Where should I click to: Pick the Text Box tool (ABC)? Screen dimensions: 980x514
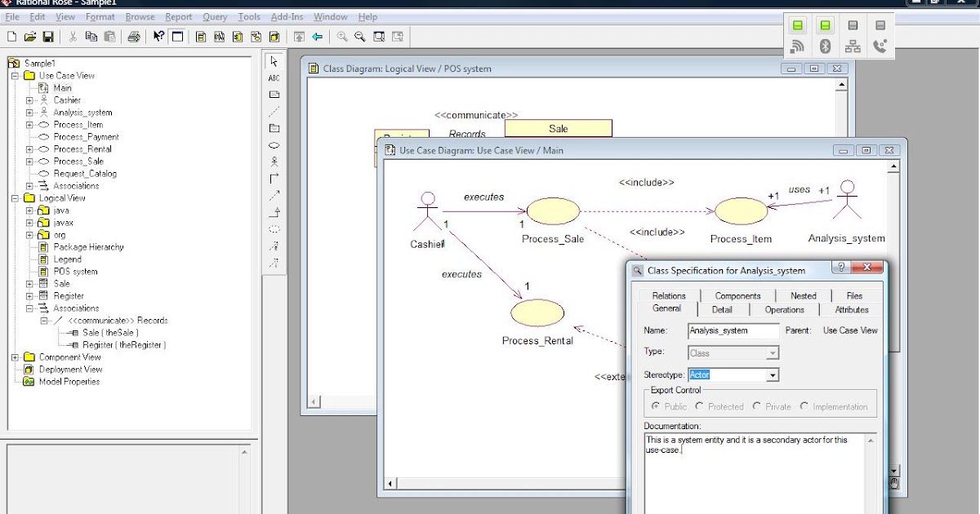tap(274, 78)
